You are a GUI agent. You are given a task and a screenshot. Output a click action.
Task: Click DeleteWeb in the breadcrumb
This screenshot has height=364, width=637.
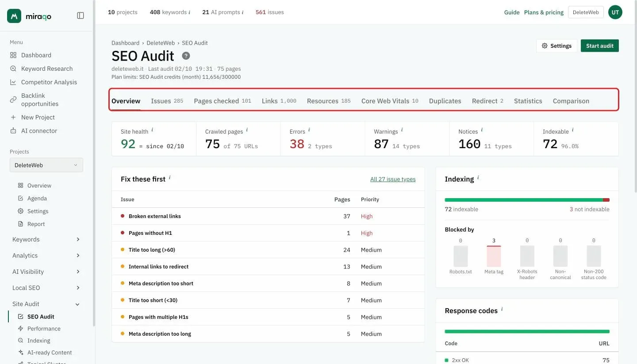click(161, 43)
